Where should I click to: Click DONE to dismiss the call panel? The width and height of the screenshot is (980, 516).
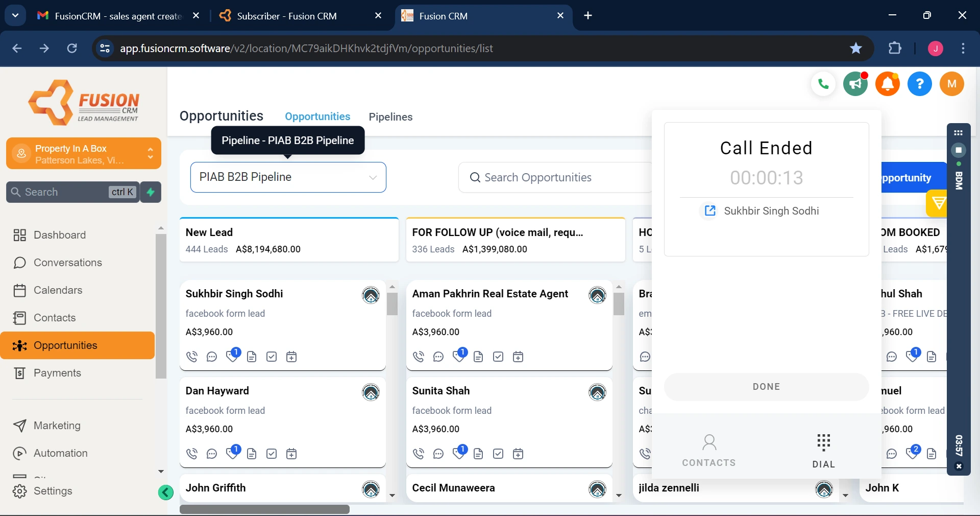tap(766, 387)
